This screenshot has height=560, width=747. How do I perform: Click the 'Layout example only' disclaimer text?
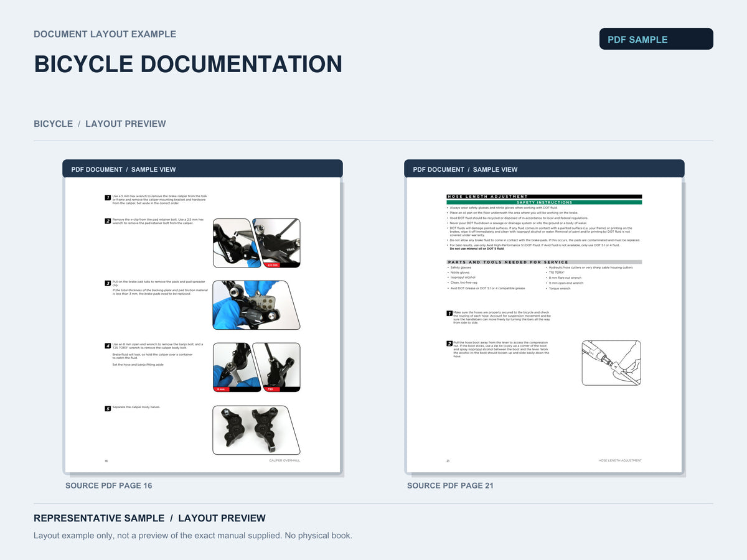193,535
